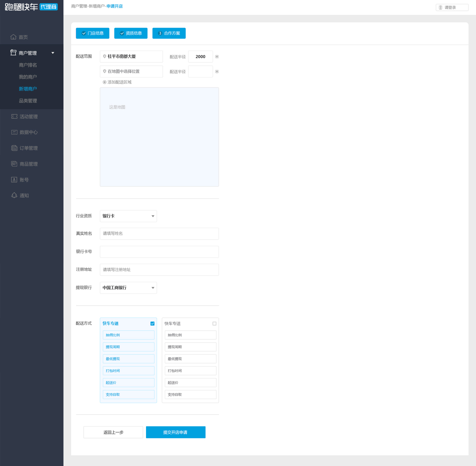Click the gray 打包时间 field

tap(191, 370)
